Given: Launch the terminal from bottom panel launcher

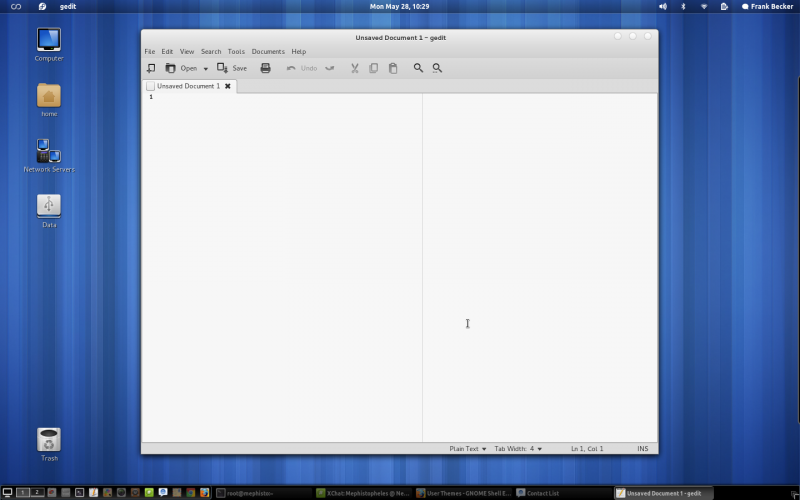Looking at the screenshot, I should [80, 493].
